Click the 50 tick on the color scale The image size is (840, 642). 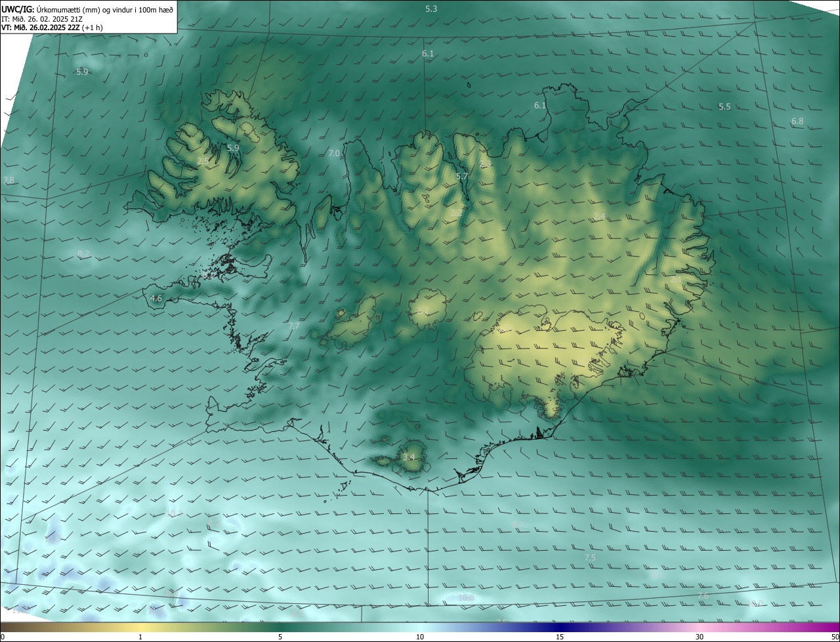pos(835,637)
